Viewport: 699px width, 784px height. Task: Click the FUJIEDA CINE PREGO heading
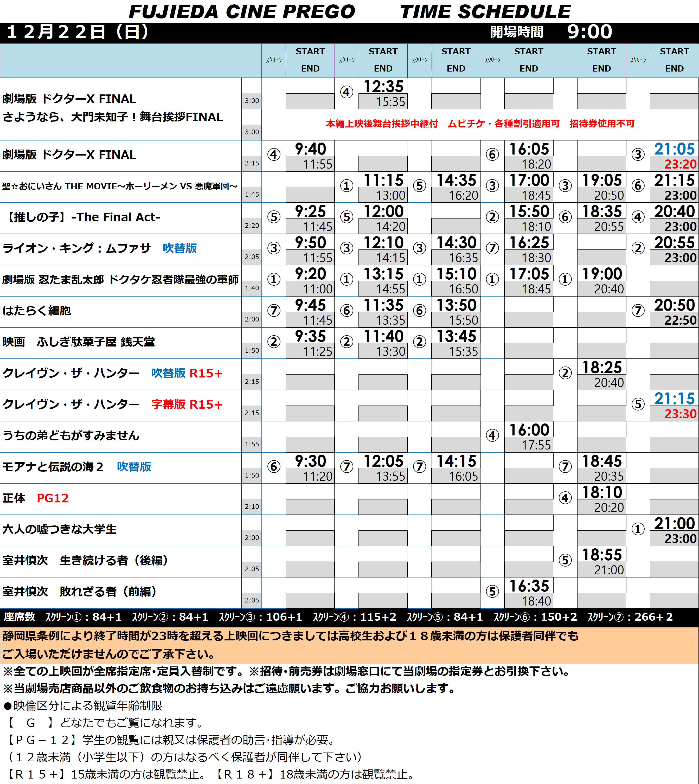[x=242, y=11]
